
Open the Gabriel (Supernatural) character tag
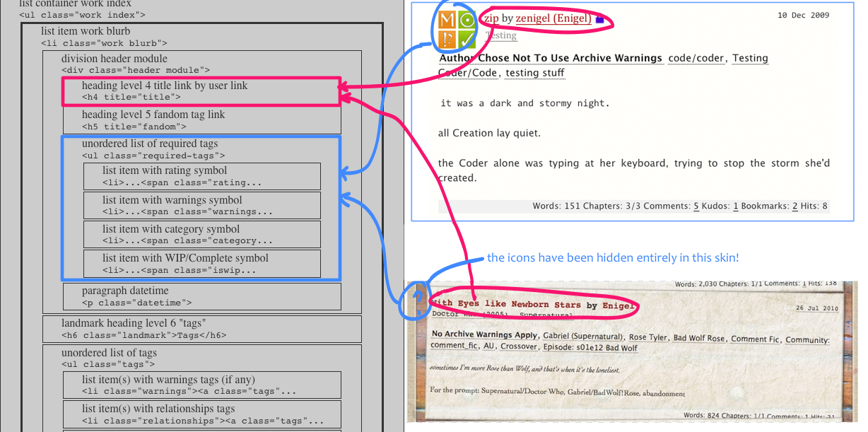pyautogui.click(x=583, y=337)
